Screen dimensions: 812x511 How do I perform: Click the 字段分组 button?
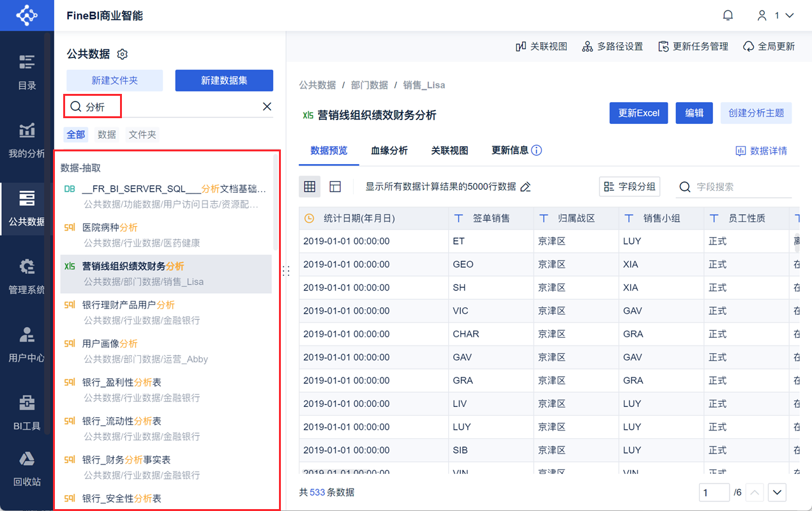[x=629, y=187]
